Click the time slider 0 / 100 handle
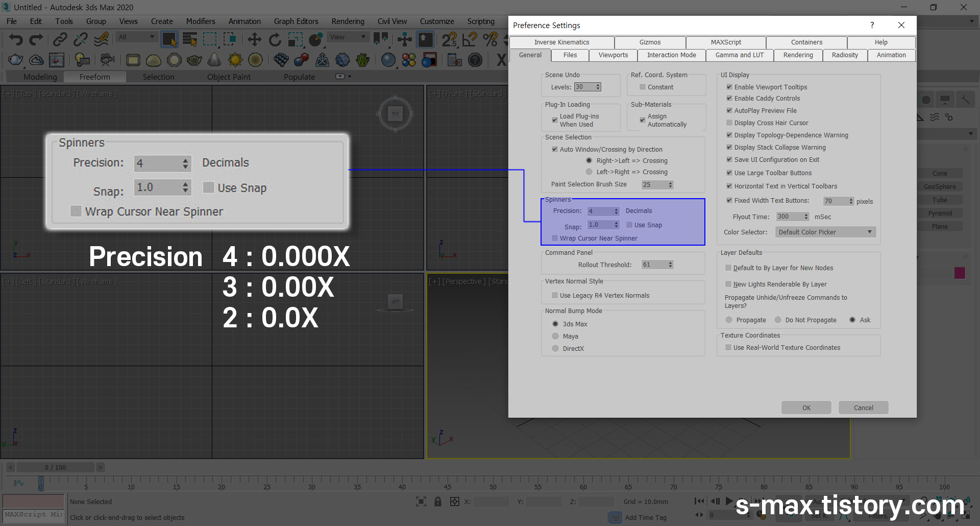 point(55,467)
